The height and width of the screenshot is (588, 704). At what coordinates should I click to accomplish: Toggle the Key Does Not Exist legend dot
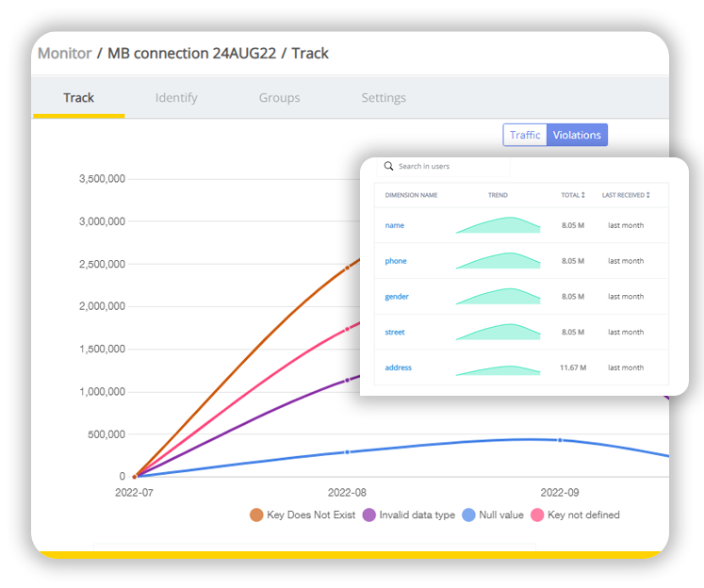click(256, 514)
